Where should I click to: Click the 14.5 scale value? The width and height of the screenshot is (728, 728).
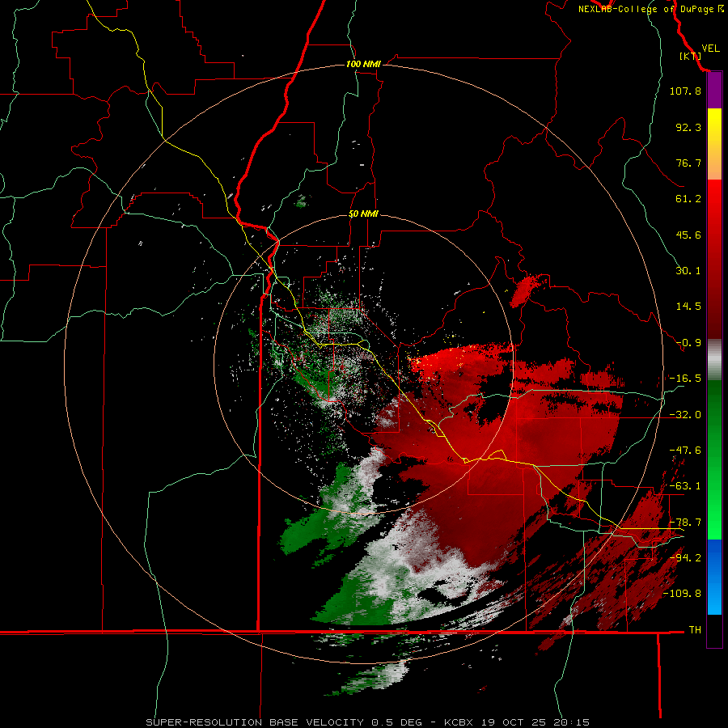pos(688,307)
